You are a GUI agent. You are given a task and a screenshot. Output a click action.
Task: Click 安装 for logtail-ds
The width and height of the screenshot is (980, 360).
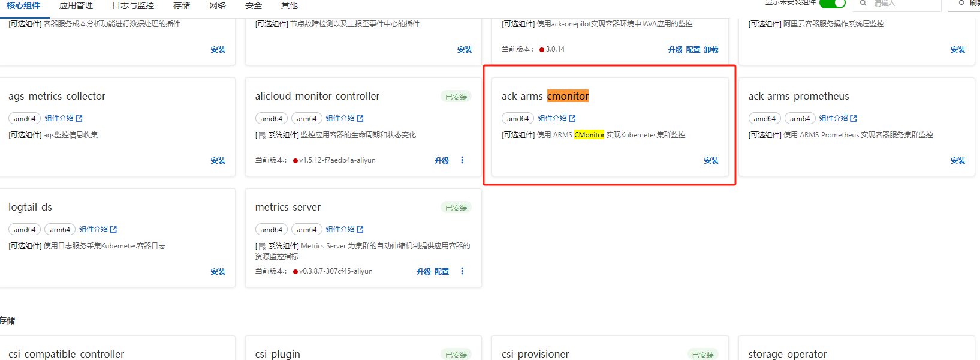(x=218, y=272)
